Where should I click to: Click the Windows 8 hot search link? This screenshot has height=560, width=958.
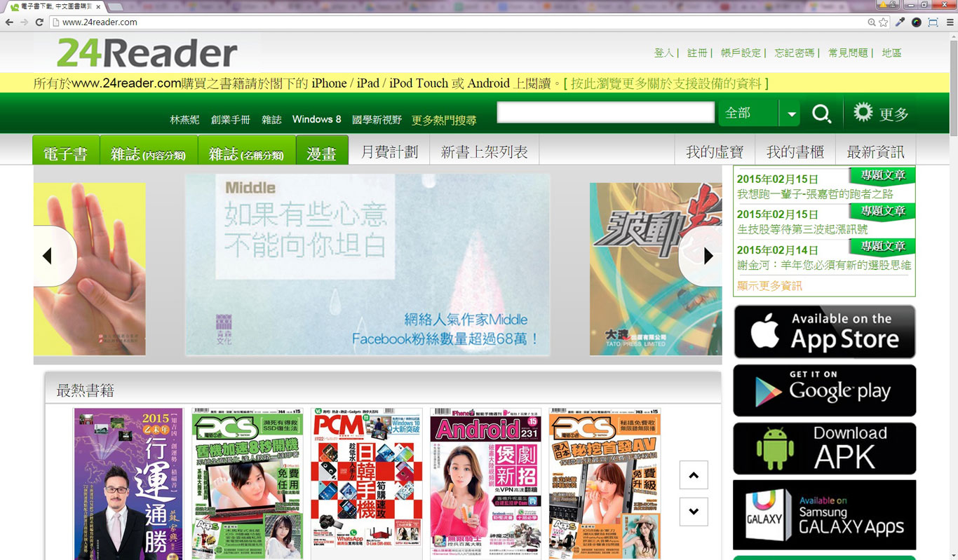coord(316,119)
